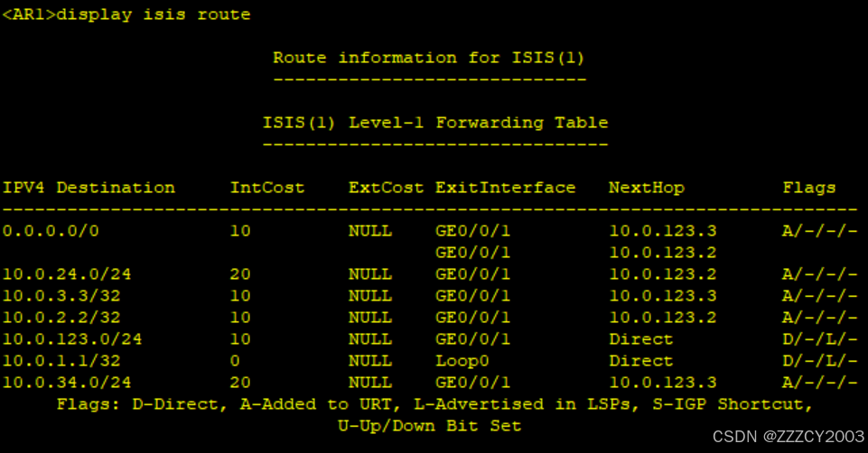Click the 10.0.34.0/24 destination entry
Viewport: 868px width, 453px height.
coord(67,383)
